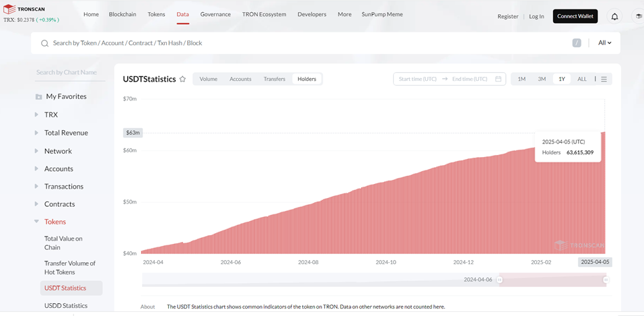Click the search magnifier icon

coord(44,43)
